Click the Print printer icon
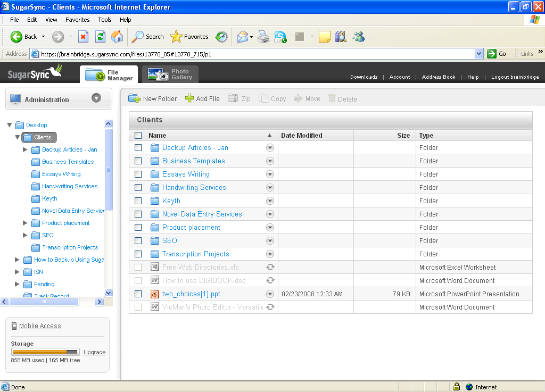Viewport: 545px width, 392px height. pyautogui.click(x=263, y=37)
